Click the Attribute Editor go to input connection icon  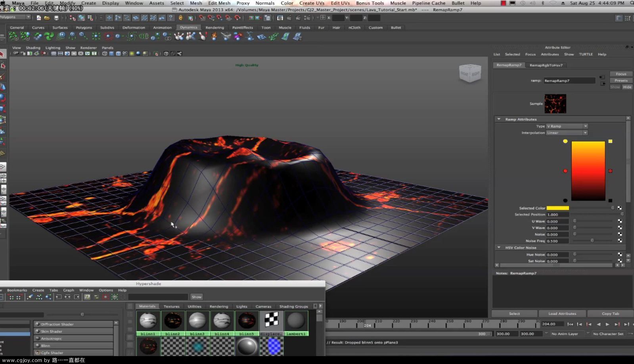coord(602,77)
